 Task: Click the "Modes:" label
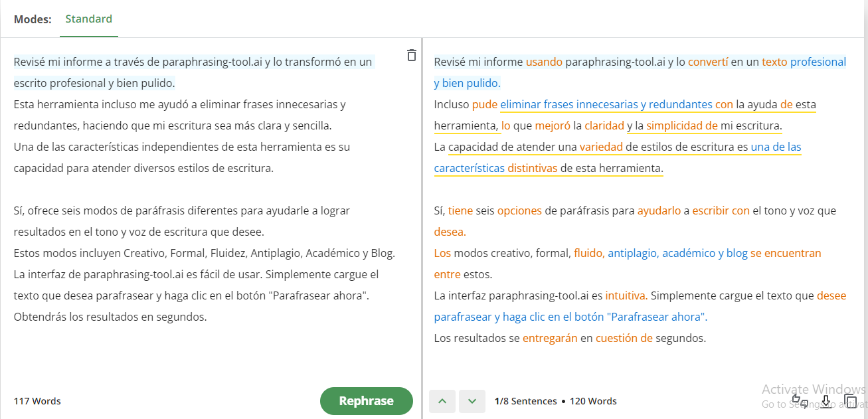tap(33, 19)
